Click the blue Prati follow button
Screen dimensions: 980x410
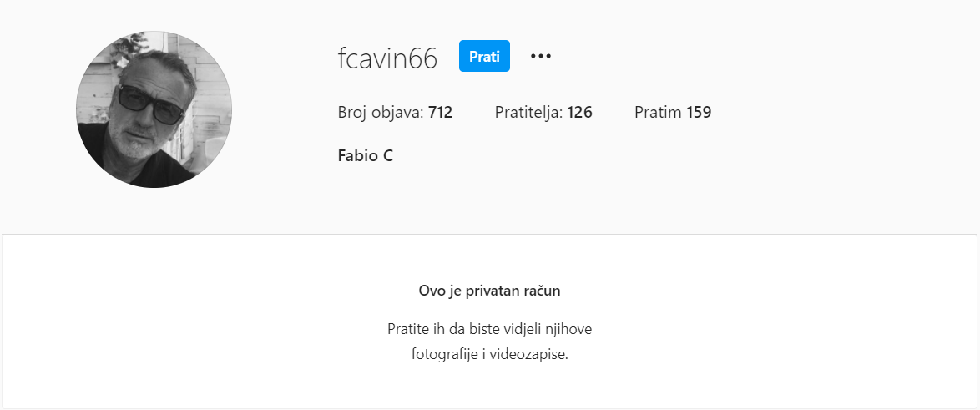coord(484,56)
